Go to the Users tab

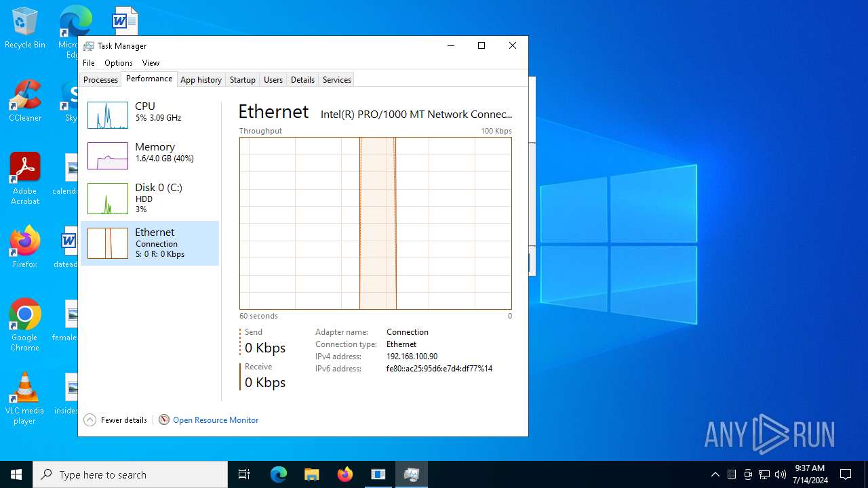coord(273,80)
